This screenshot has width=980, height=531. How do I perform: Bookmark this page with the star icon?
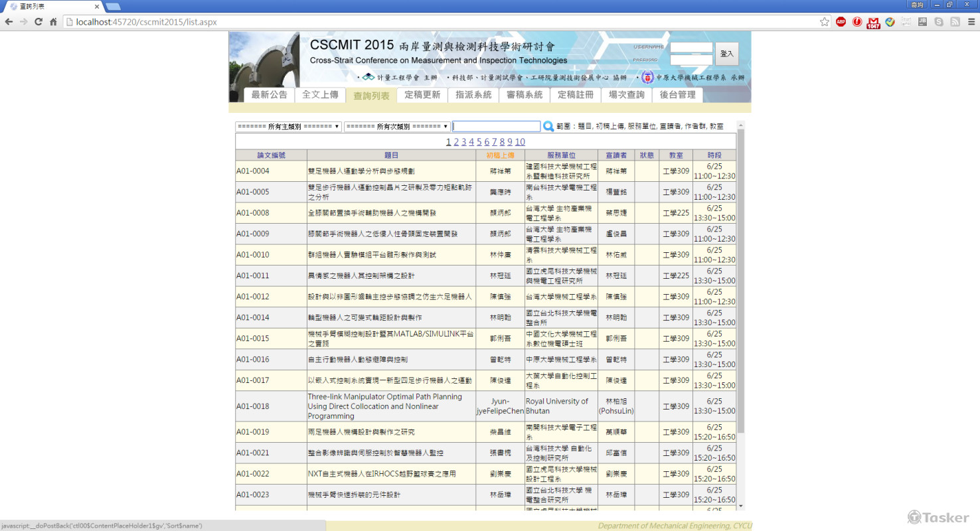click(x=825, y=21)
